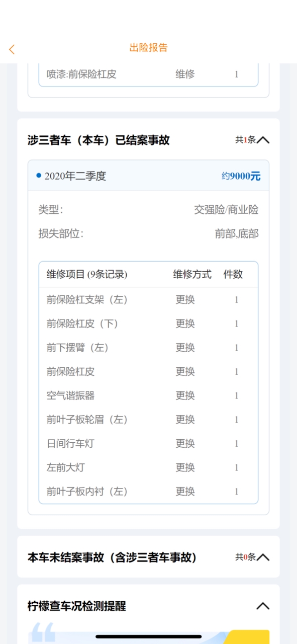Screen dimensions: 297x644
Task: Collapse the 柠檬查车况检测提醒 section
Action: (x=263, y=606)
